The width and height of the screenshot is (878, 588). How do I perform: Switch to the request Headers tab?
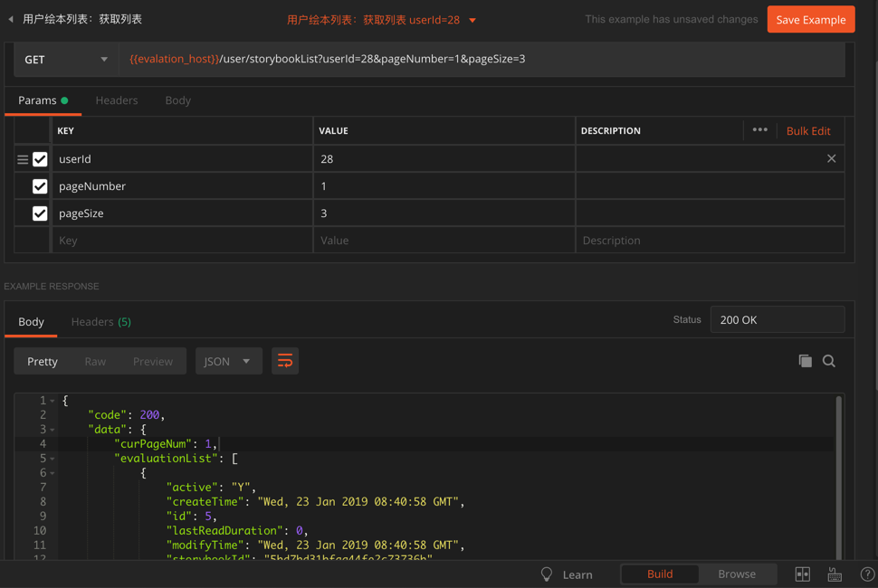pos(117,100)
